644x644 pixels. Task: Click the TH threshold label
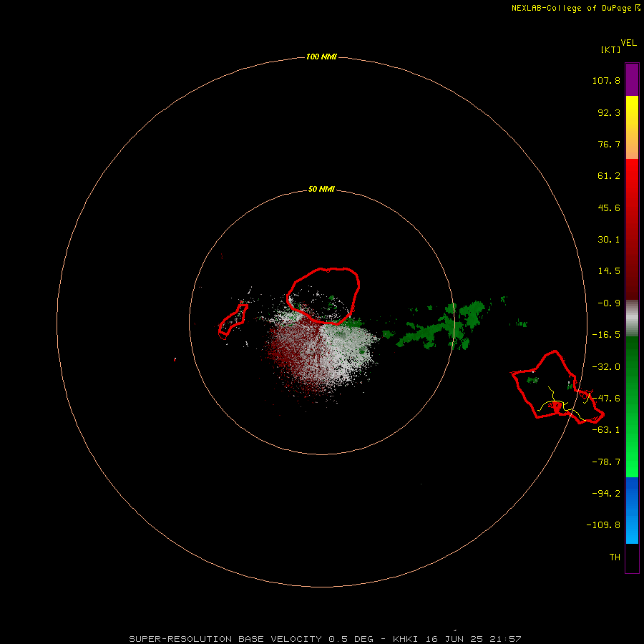(615, 557)
